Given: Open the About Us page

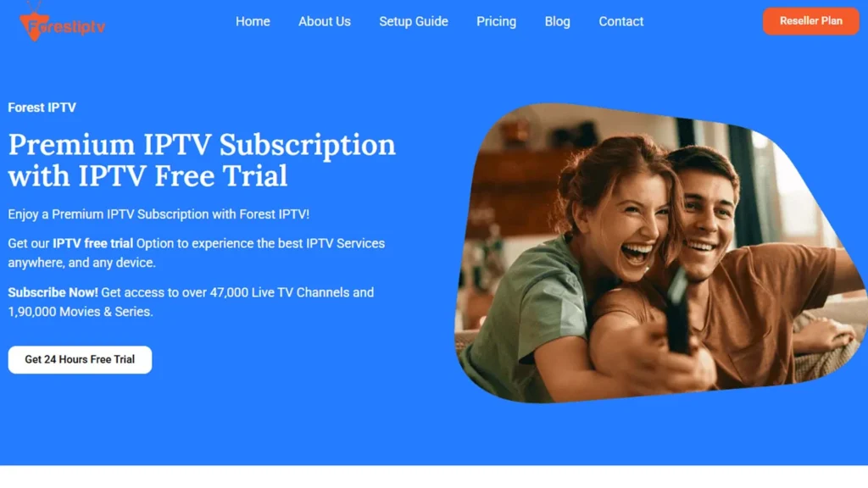Looking at the screenshot, I should pyautogui.click(x=325, y=21).
